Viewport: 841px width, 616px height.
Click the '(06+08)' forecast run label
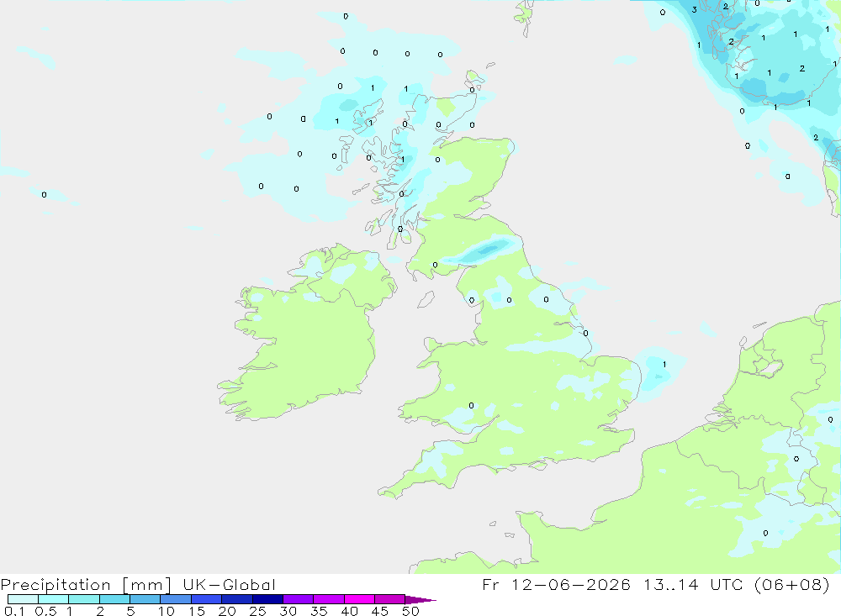pyautogui.click(x=791, y=584)
